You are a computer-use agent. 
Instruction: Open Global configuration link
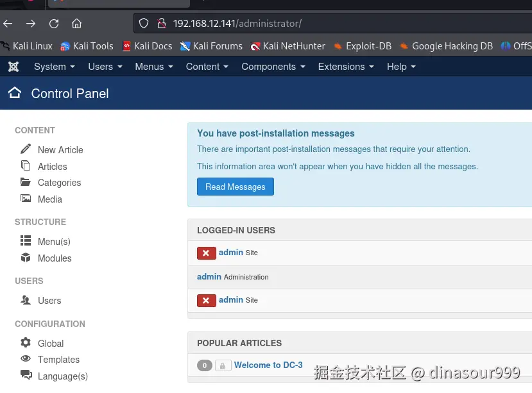51,344
